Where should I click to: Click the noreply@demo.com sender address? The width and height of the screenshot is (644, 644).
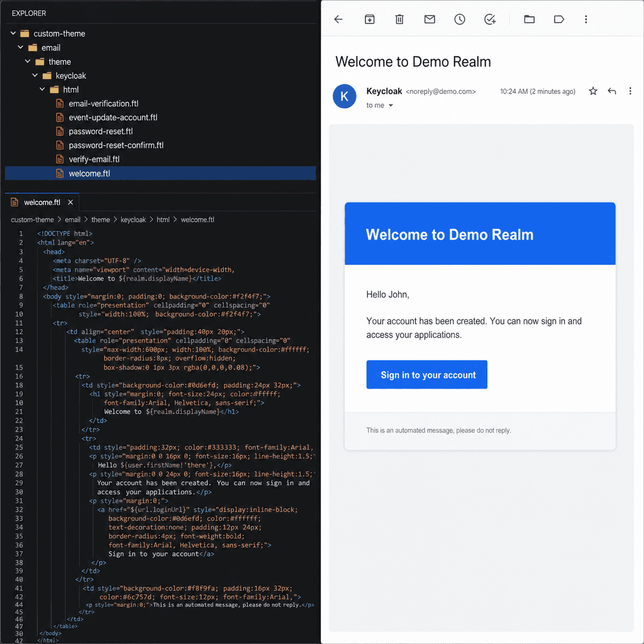point(441,92)
